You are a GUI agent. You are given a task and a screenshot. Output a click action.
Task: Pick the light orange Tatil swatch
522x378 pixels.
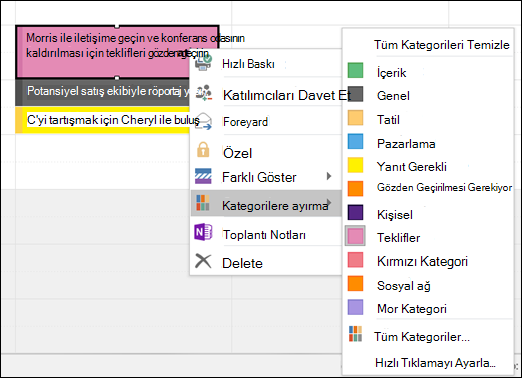pos(355,118)
